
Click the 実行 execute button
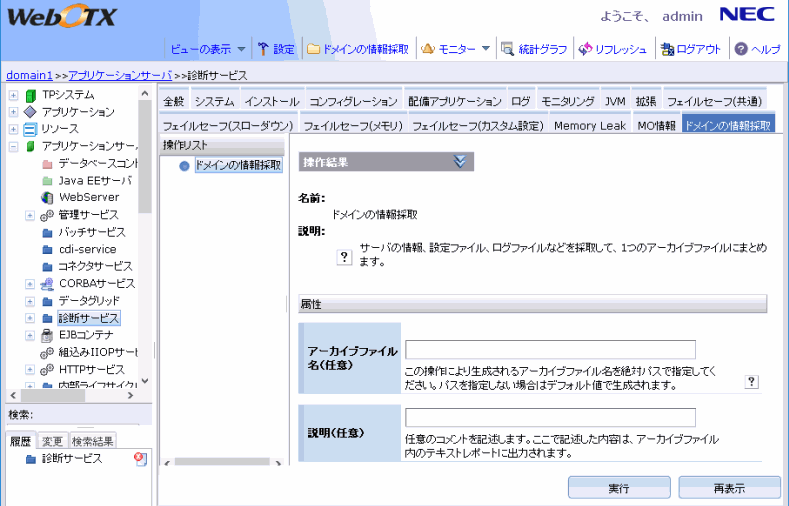619,488
